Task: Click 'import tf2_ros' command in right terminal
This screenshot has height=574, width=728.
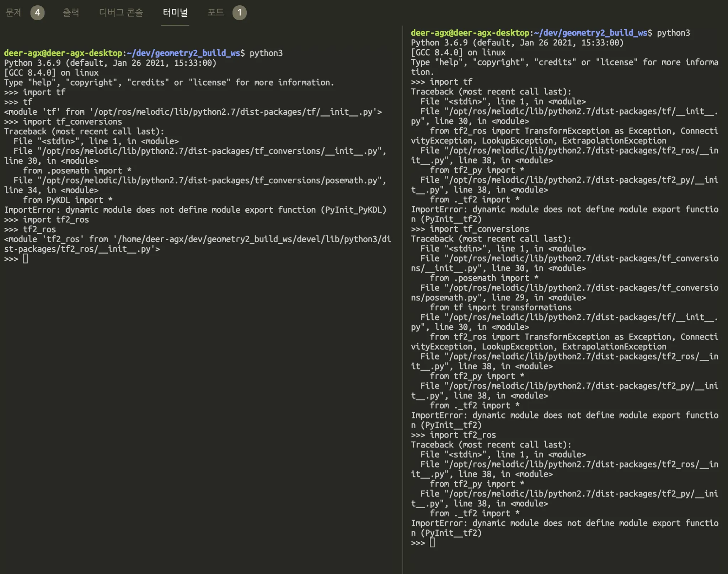Action: click(462, 435)
